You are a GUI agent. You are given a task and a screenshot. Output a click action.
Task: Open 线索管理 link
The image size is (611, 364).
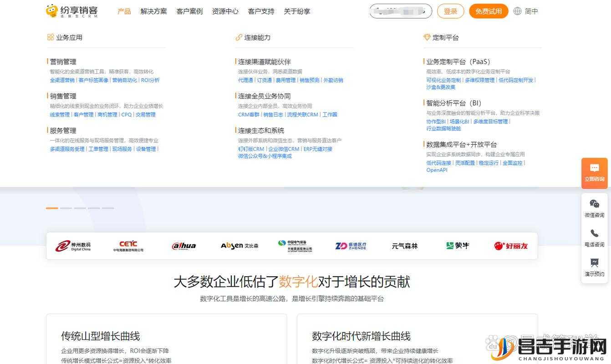point(60,115)
